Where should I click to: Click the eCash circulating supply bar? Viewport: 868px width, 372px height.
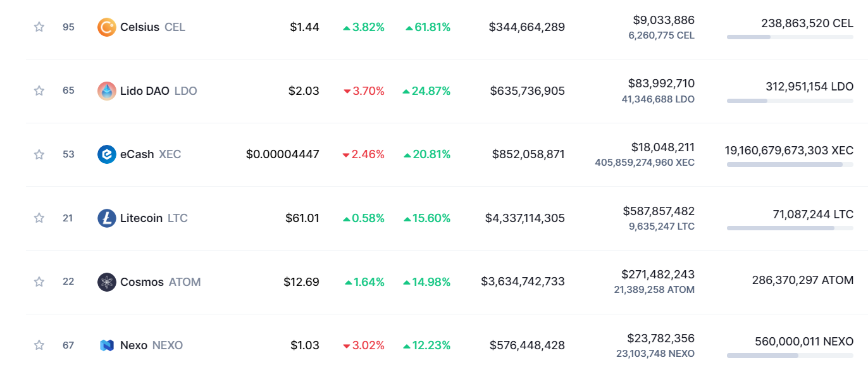pos(790,164)
